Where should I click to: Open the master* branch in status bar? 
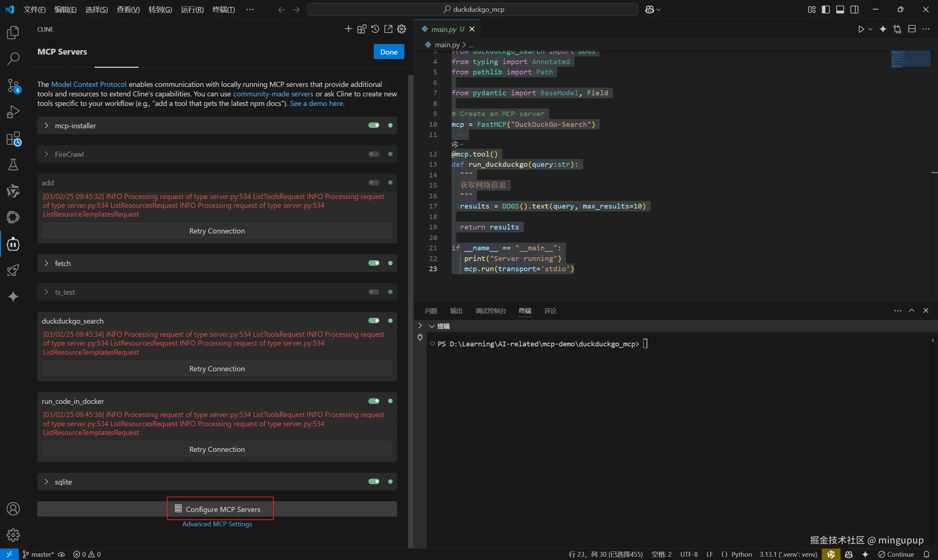[x=38, y=555]
